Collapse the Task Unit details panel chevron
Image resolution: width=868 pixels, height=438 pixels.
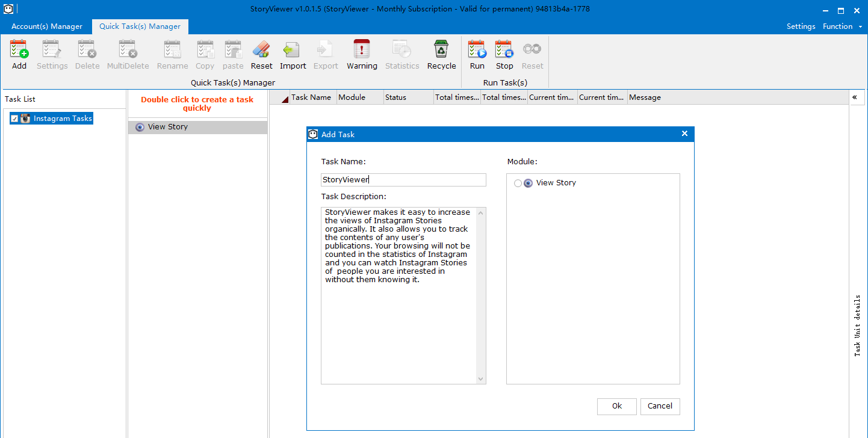(854, 97)
